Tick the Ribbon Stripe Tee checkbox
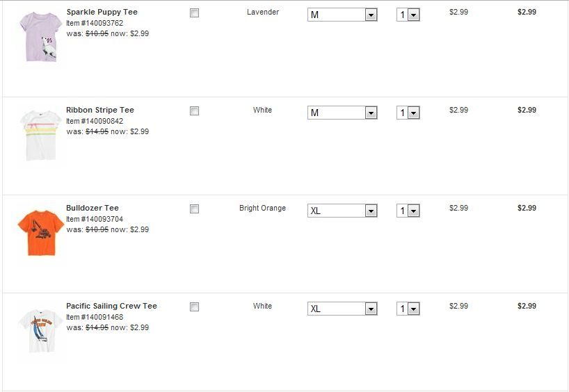 click(x=195, y=111)
